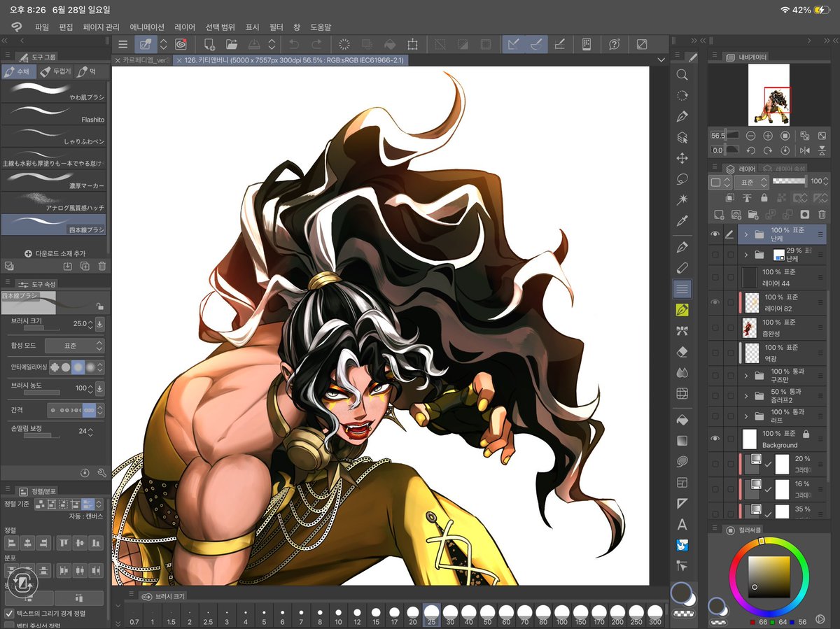This screenshot has width=840, height=629.
Task: Click the layer opacity slider
Action: [790, 181]
